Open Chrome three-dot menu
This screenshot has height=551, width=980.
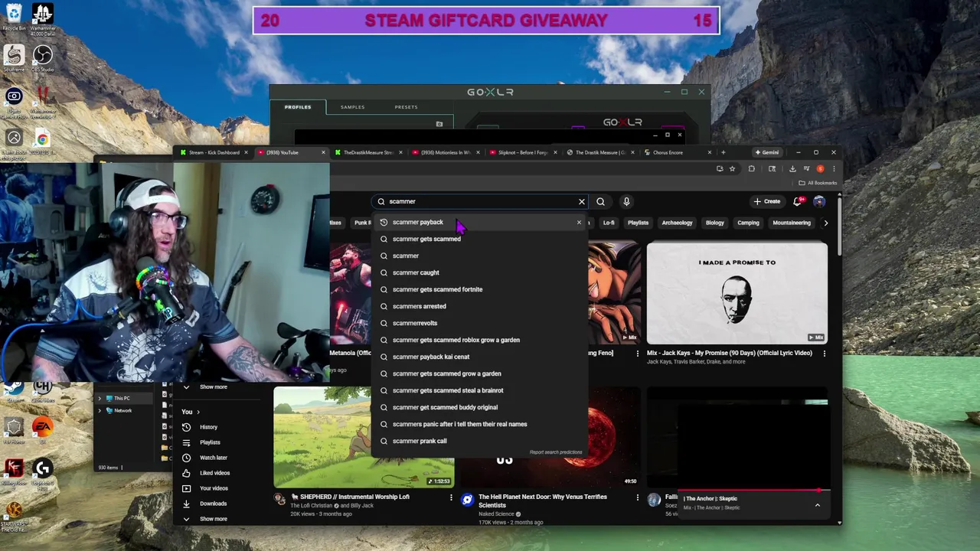tap(834, 169)
